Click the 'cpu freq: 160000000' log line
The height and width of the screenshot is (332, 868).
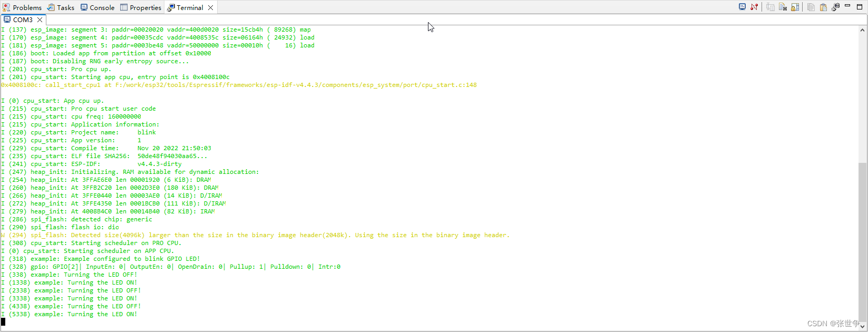[x=71, y=116]
